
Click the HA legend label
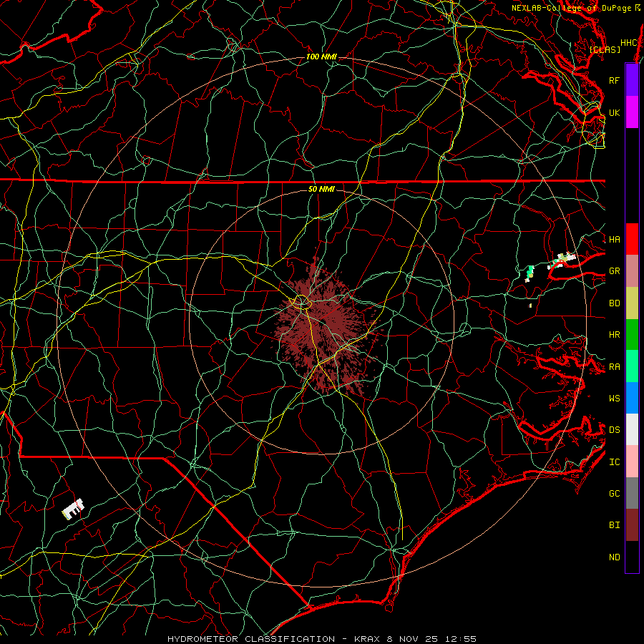coord(614,239)
